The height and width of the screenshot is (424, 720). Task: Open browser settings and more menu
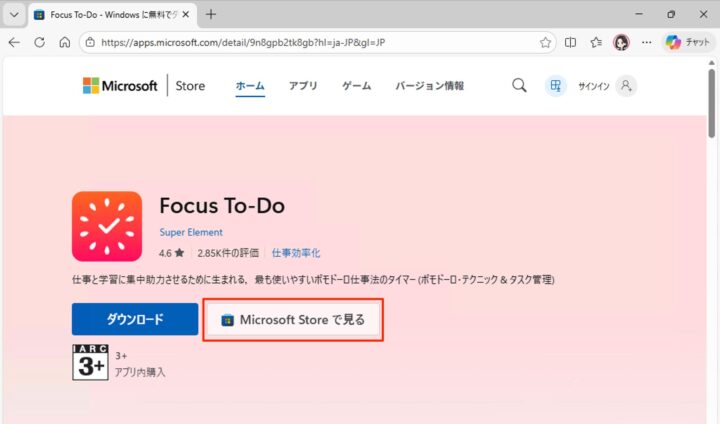coord(646,43)
